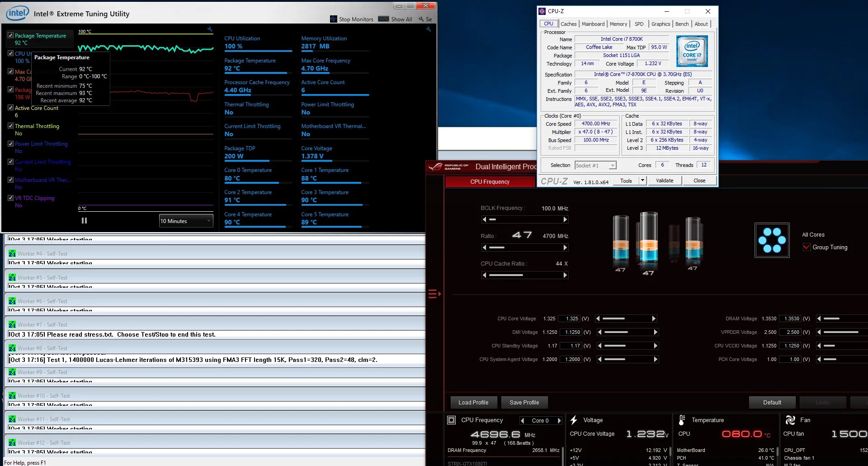Image resolution: width=868 pixels, height=466 pixels.
Task: Switch to the Graphics tab in CPU-Z
Action: (x=660, y=24)
